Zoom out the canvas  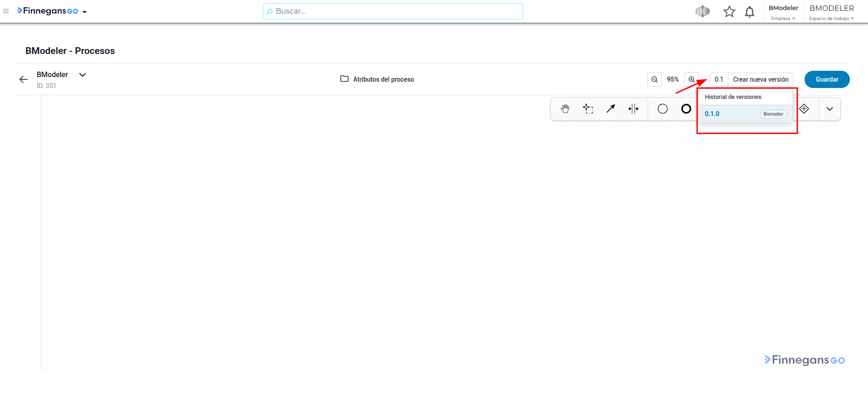point(655,79)
